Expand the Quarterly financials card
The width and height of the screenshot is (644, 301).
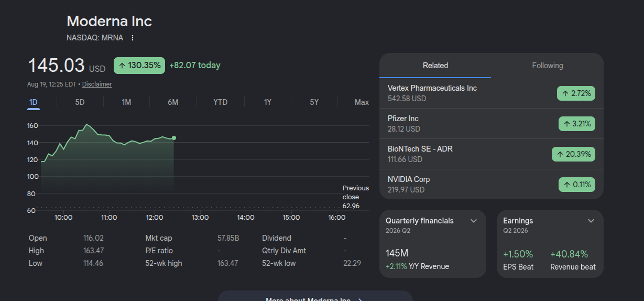click(474, 221)
